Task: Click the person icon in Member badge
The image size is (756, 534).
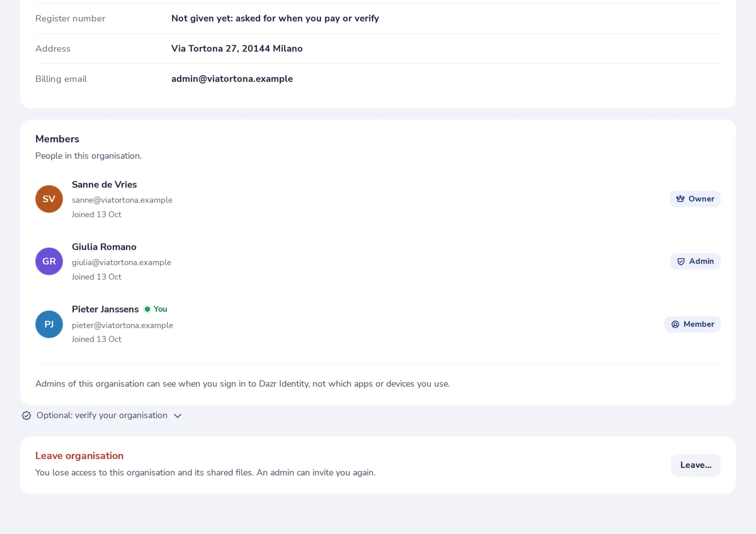Action: coord(675,324)
